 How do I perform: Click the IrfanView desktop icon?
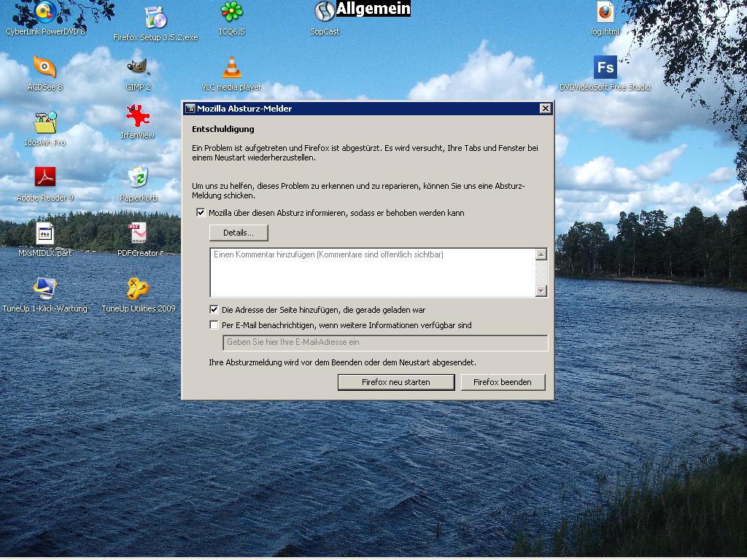tap(138, 117)
